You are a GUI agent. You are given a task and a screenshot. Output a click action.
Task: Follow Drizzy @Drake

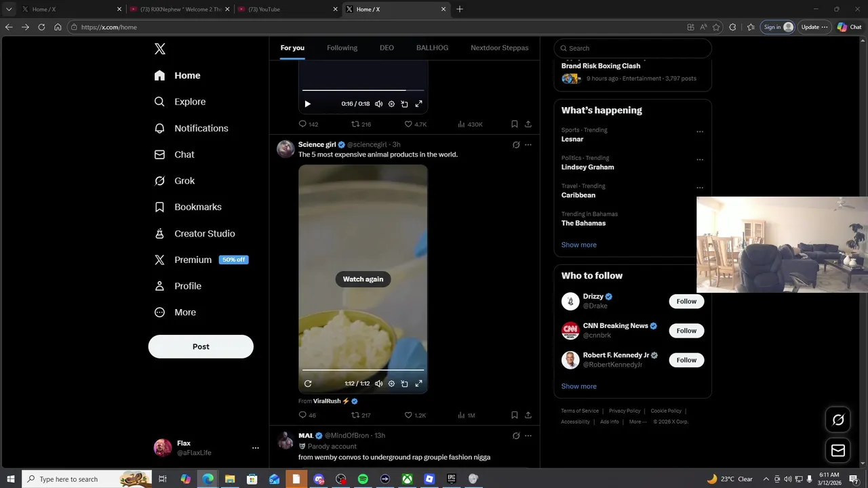pyautogui.click(x=686, y=302)
